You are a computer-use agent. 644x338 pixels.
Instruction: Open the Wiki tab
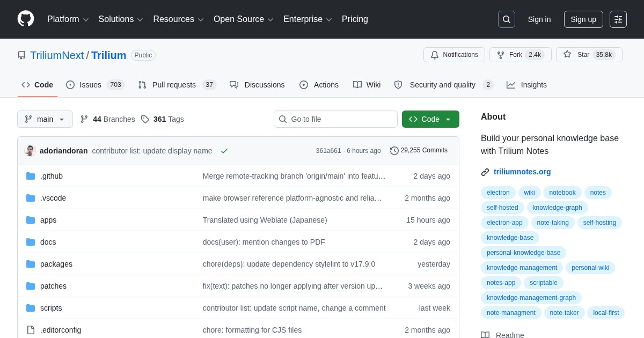367,85
